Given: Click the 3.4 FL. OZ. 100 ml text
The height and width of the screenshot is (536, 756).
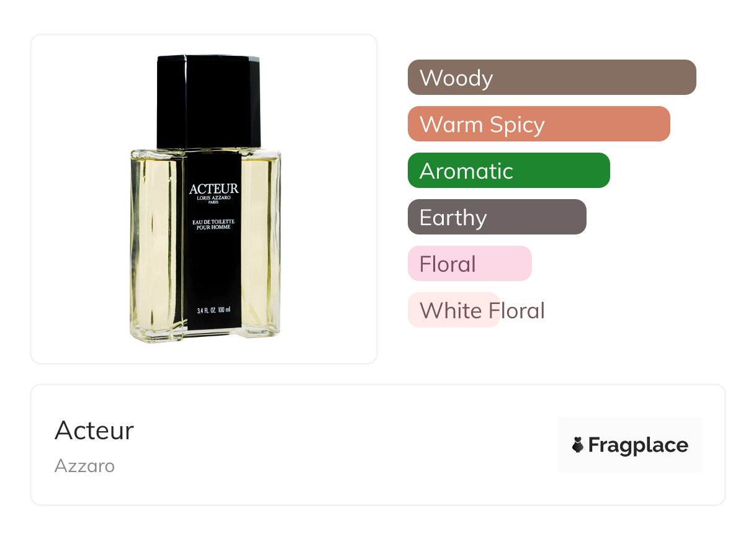Looking at the screenshot, I should pos(214,310).
